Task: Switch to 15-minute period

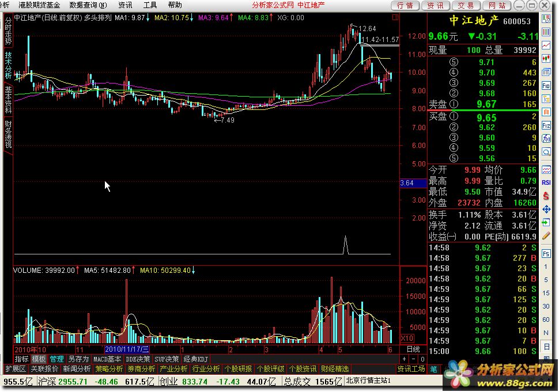Action: tap(546, 293)
